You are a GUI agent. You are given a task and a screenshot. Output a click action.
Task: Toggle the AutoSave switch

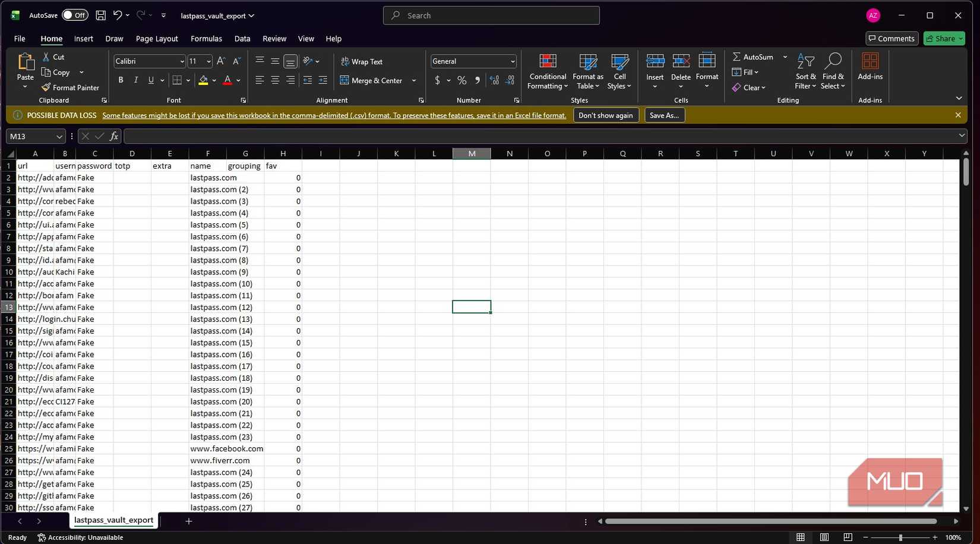tap(75, 15)
